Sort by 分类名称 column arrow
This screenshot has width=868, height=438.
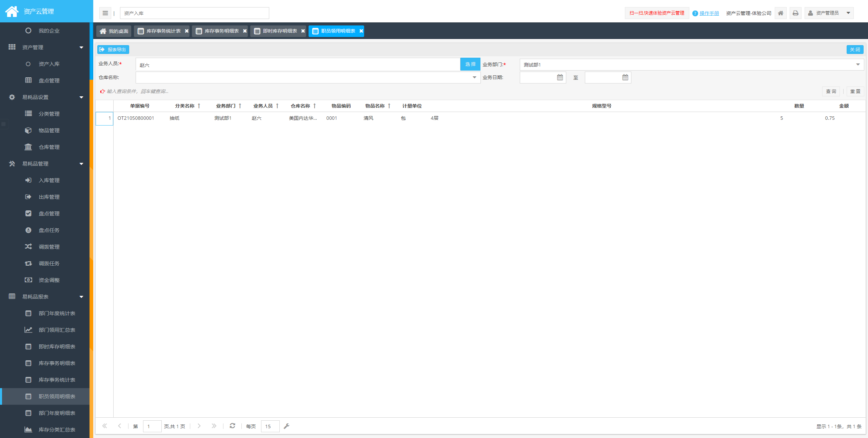199,106
